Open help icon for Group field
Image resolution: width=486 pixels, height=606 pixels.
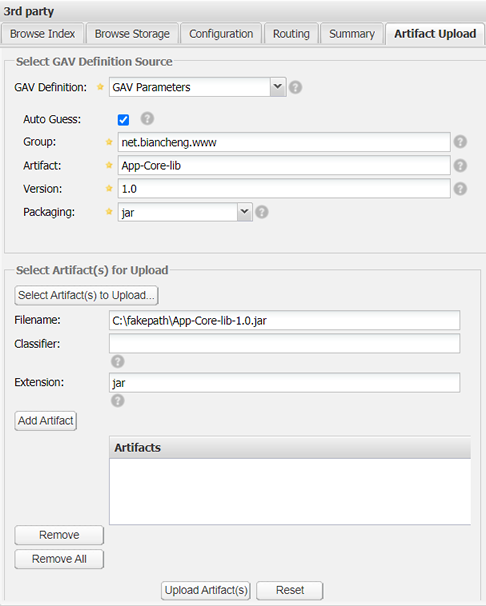[x=460, y=142]
